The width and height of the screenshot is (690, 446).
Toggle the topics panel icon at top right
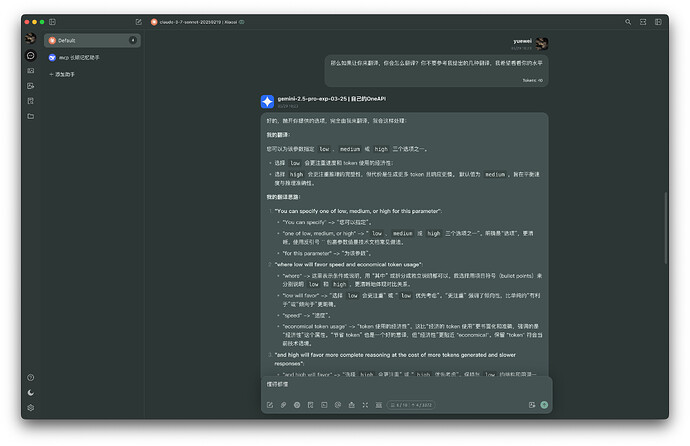(658, 22)
